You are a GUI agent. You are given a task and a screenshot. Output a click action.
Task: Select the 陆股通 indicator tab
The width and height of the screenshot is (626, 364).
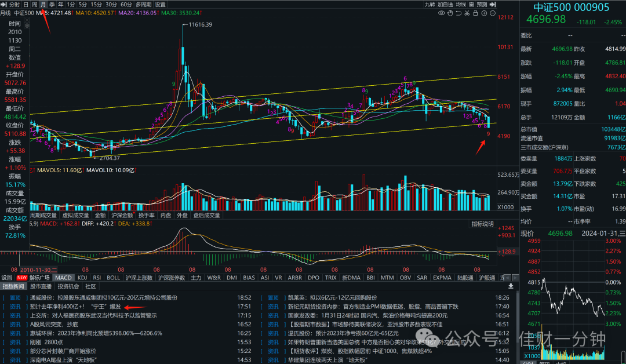click(465, 278)
